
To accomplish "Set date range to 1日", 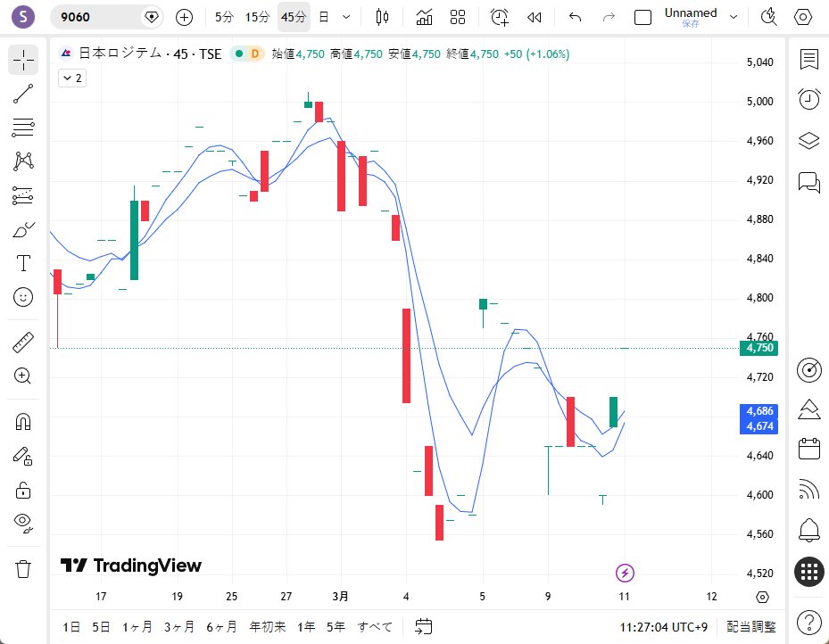I will tap(71, 627).
